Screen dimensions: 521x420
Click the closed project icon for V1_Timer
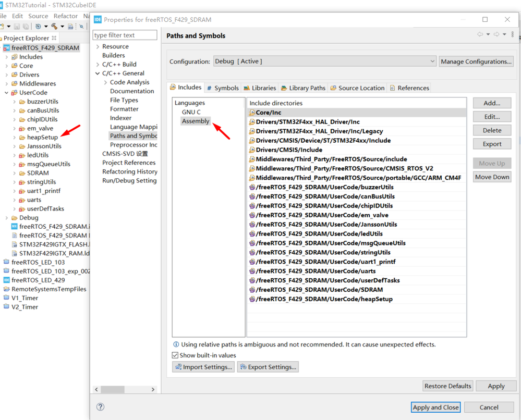pos(6,298)
